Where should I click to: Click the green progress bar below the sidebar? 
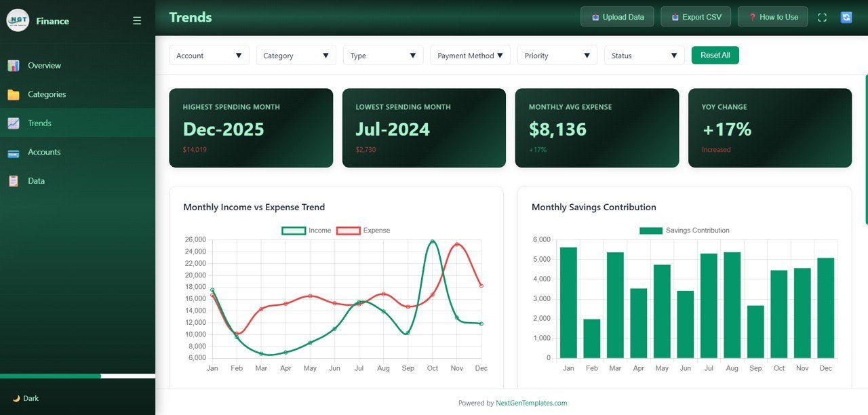coord(51,376)
